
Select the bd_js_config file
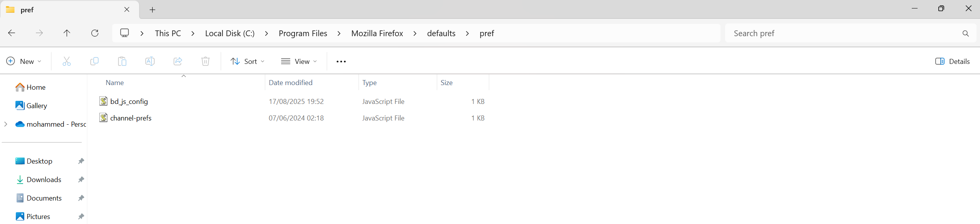click(129, 102)
